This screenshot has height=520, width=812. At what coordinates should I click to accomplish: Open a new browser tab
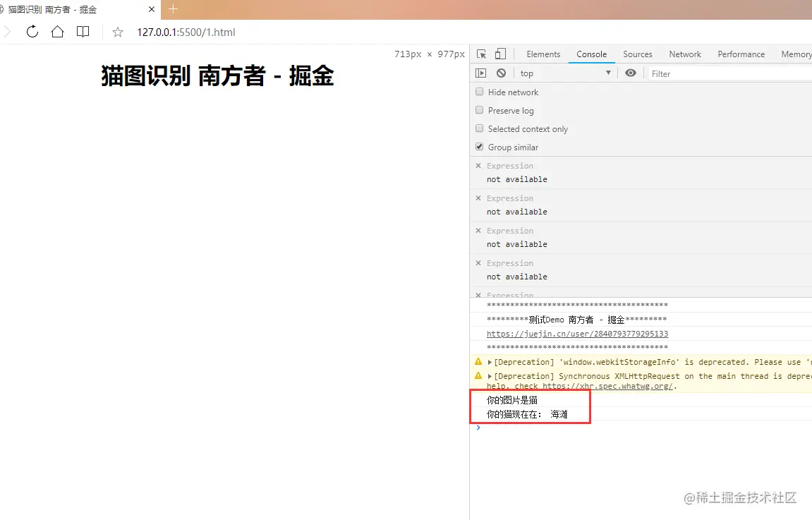tap(173, 8)
